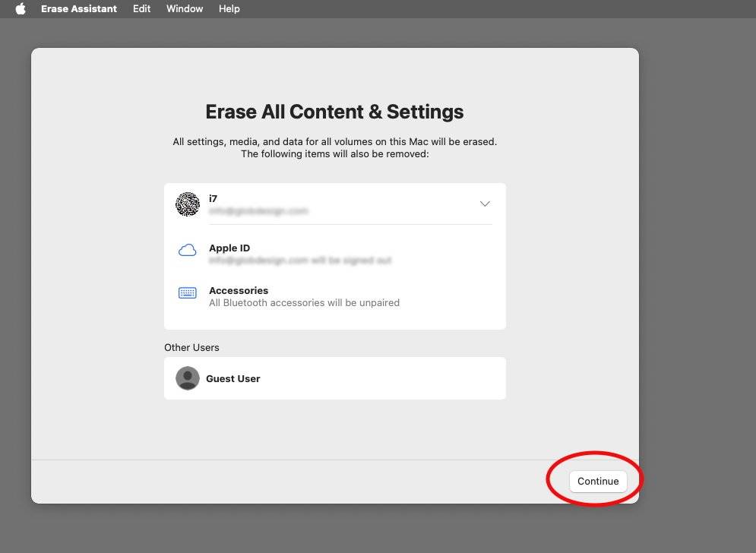This screenshot has height=553, width=756.
Task: Click the Apple ID cloud icon
Action: (187, 250)
